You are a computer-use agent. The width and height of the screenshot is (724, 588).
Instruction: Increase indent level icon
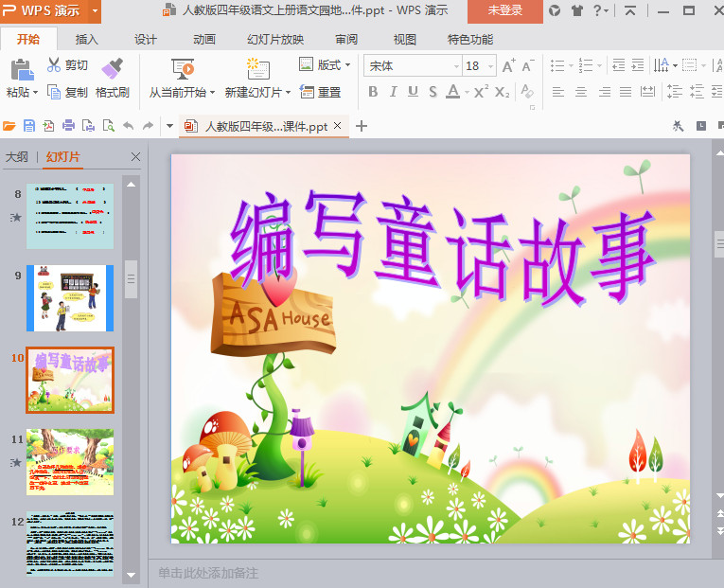(x=638, y=65)
